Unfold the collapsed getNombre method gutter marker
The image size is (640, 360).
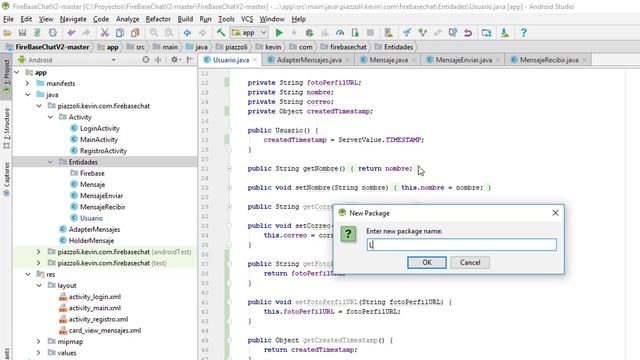[x=229, y=169]
